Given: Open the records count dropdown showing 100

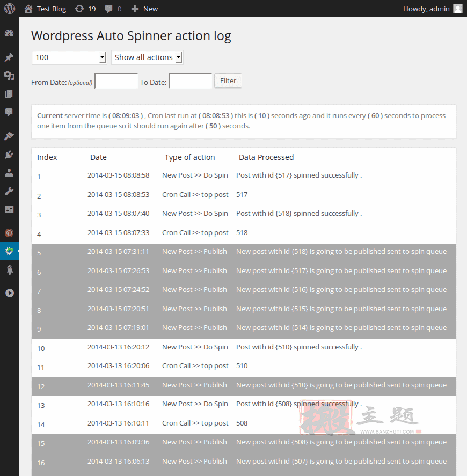Looking at the screenshot, I should [x=69, y=57].
